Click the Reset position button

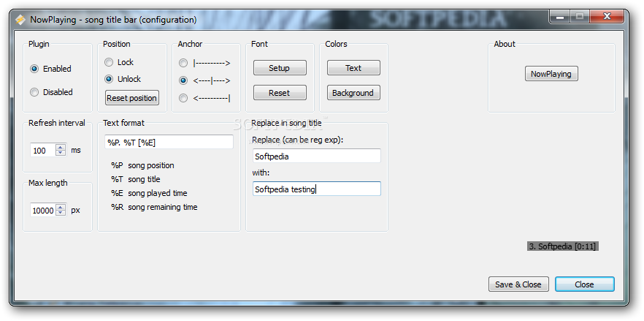click(x=132, y=98)
